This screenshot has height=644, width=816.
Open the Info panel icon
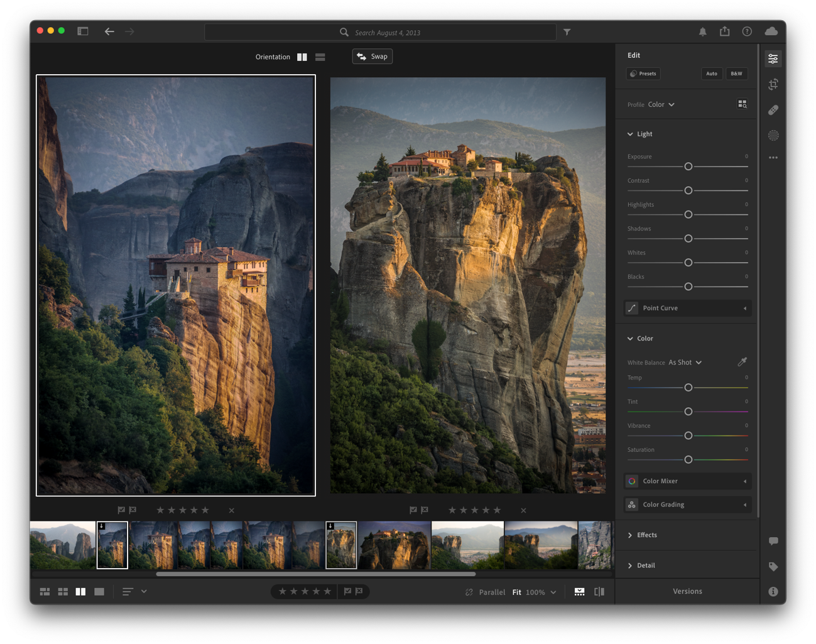pyautogui.click(x=773, y=592)
